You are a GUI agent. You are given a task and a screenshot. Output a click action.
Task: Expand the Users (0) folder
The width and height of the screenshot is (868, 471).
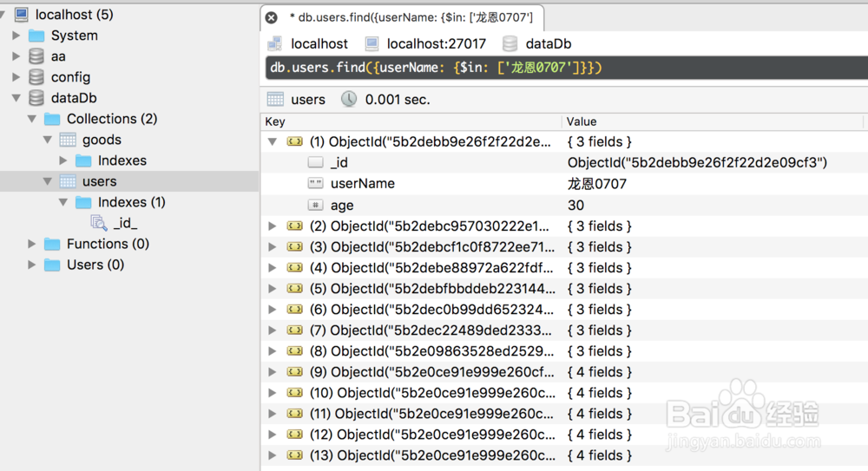pos(32,265)
